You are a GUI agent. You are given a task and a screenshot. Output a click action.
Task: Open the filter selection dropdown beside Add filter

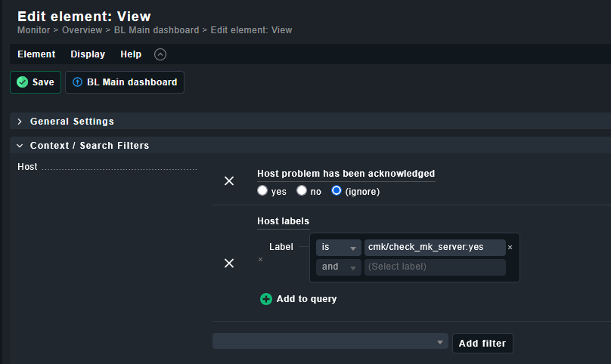click(330, 342)
